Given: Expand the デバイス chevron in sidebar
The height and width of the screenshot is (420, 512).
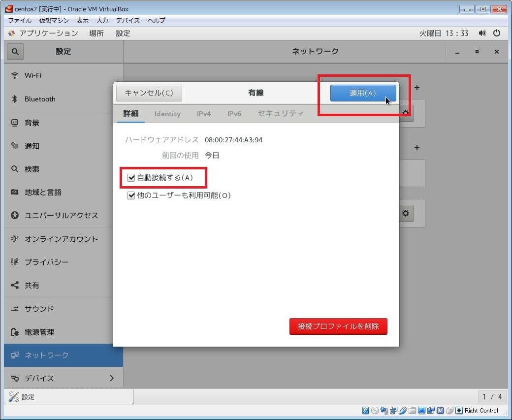Looking at the screenshot, I should [112, 378].
